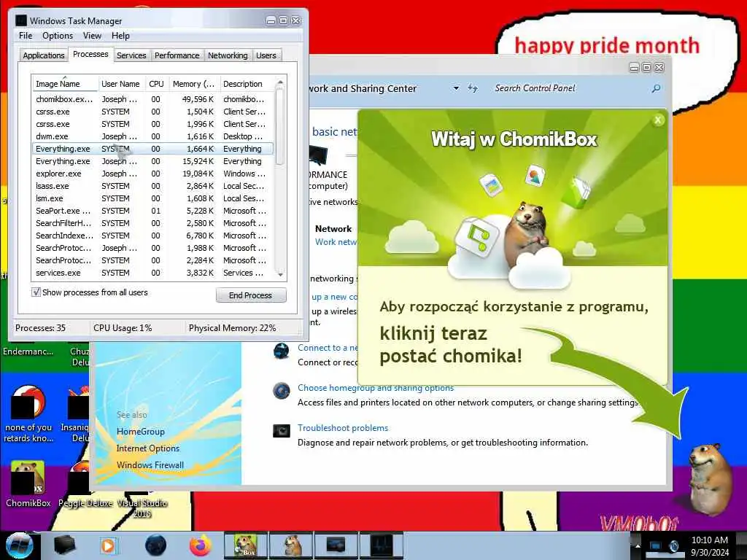This screenshot has height=560, width=747.
Task: Switch to the Applications tab
Action: pos(43,55)
